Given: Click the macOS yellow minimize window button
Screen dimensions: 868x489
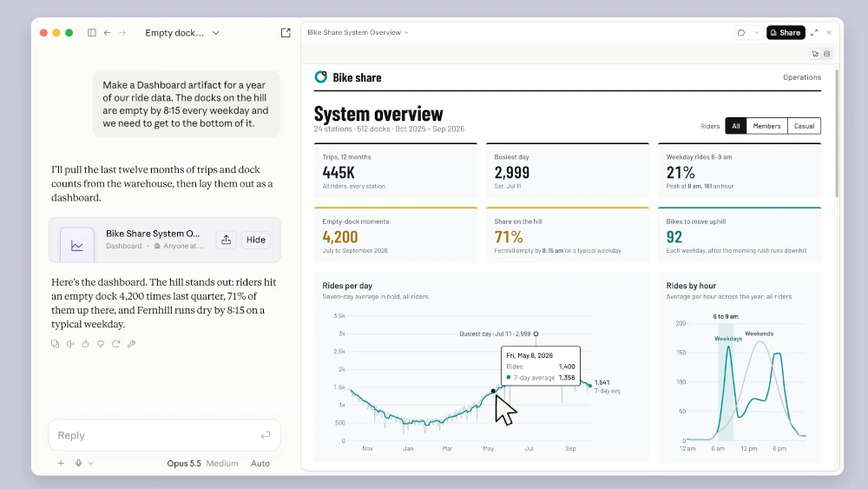Looking at the screenshot, I should click(x=56, y=33).
